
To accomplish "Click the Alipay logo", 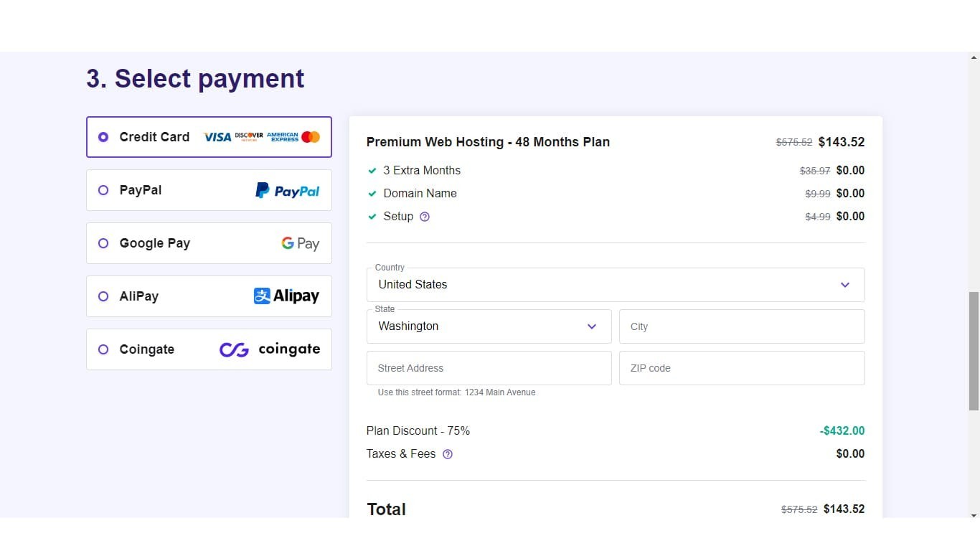I will tap(286, 296).
